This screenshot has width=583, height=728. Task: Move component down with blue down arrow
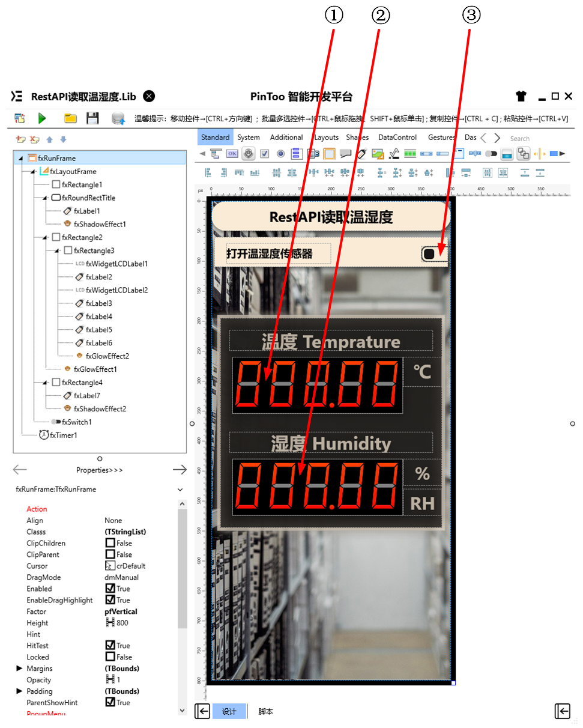[63, 139]
